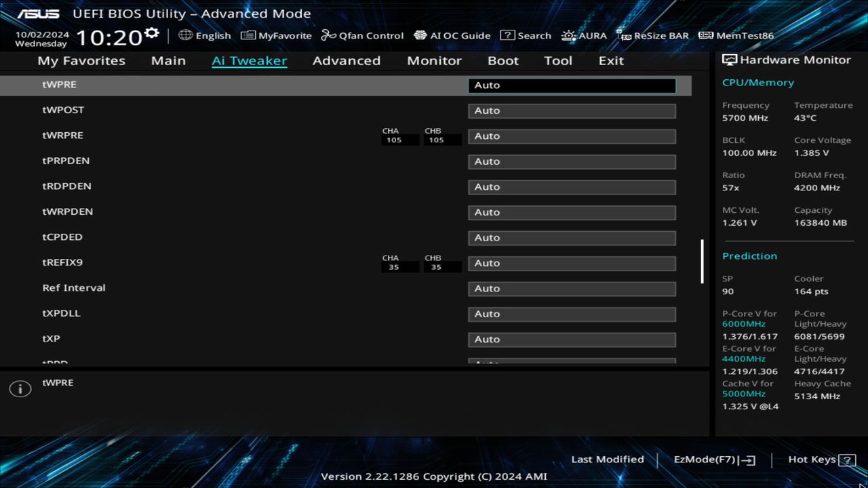Open the AI OC Guide
The height and width of the screenshot is (488, 868).
click(x=452, y=35)
